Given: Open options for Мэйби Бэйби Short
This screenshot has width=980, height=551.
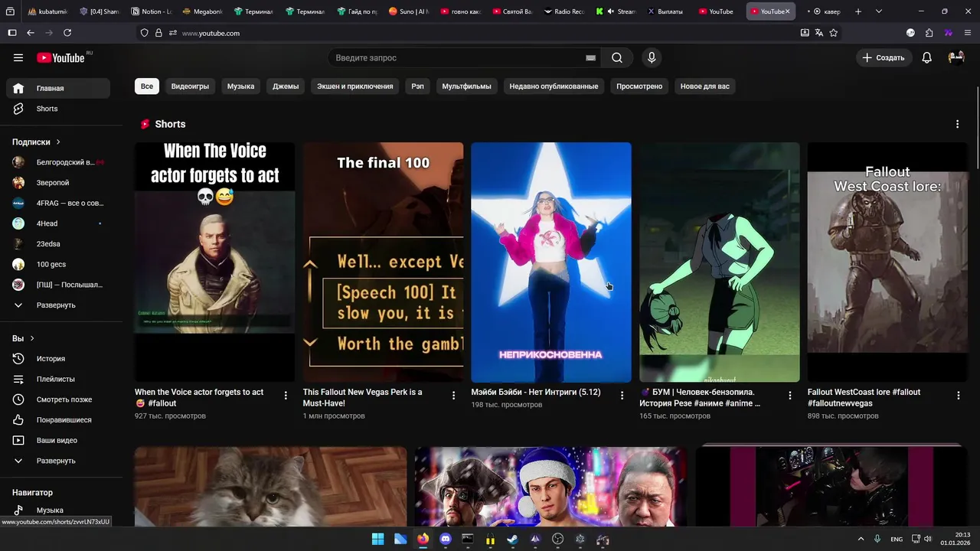Looking at the screenshot, I should (622, 396).
